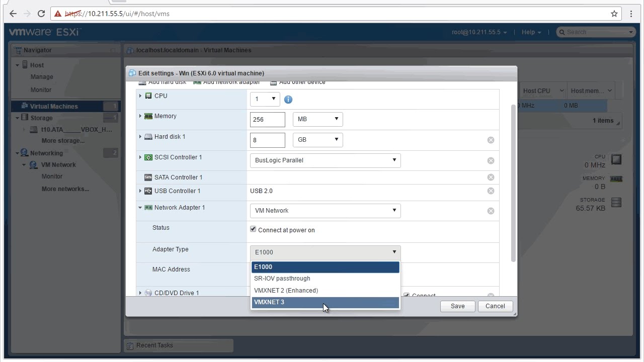Bookmark this page with star icon
Image resolution: width=644 pixels, height=362 pixels.
(614, 14)
